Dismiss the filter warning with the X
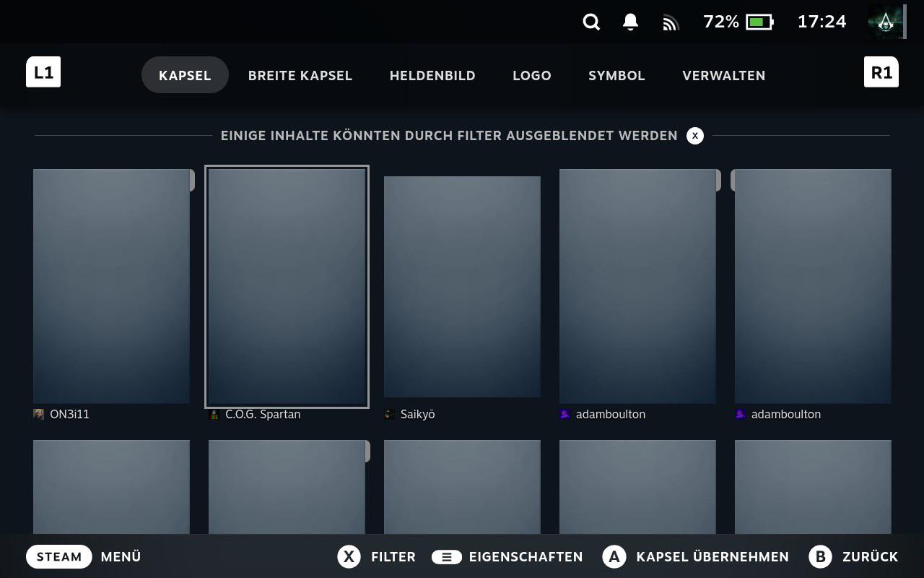This screenshot has height=578, width=924. point(694,135)
